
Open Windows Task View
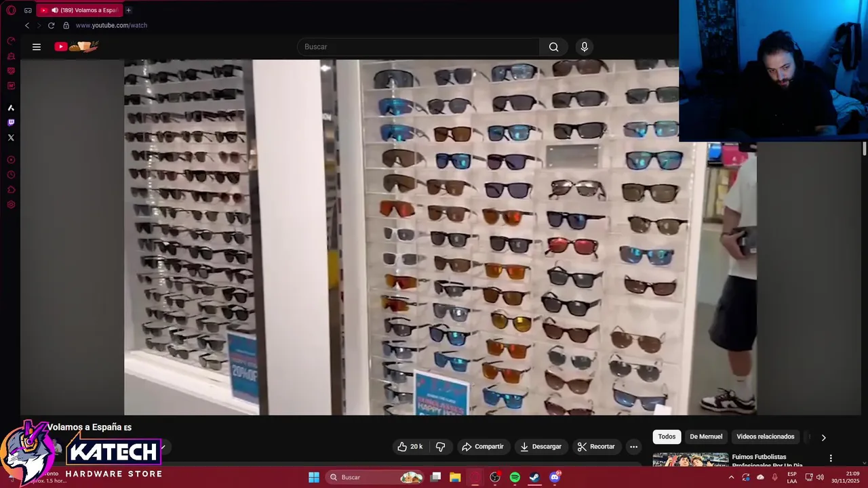click(436, 477)
